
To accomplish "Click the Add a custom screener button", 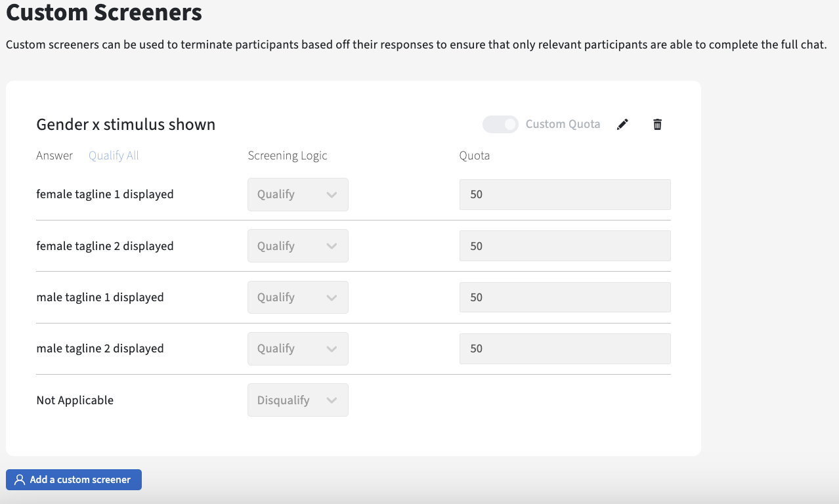I will [74, 480].
